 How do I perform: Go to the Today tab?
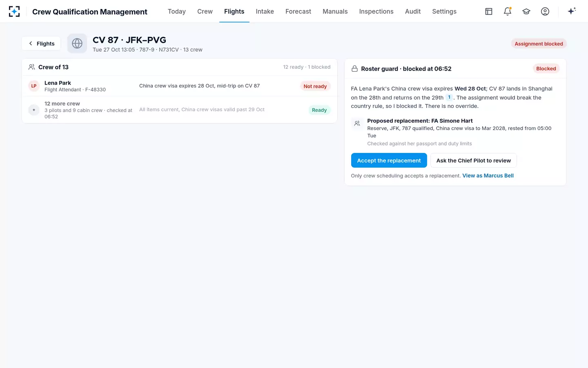177,11
